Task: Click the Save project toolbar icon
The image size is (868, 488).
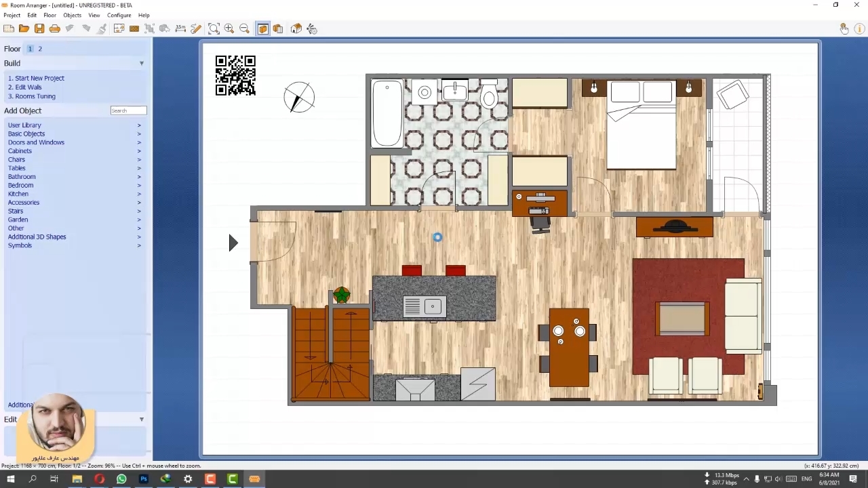Action: [x=39, y=28]
